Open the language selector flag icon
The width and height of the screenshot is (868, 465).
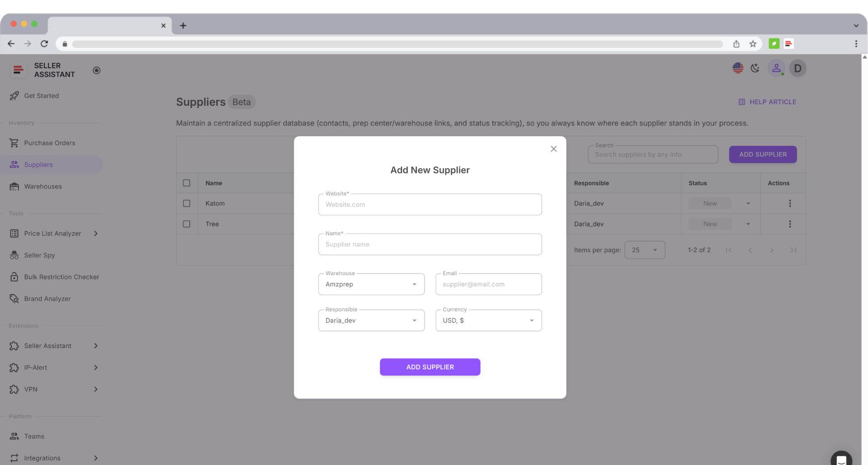pos(738,68)
